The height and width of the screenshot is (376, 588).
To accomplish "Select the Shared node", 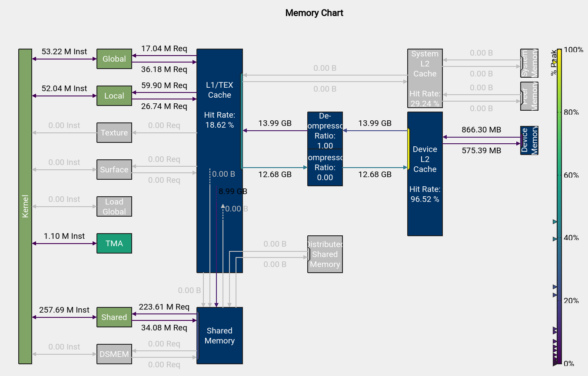I will [114, 317].
